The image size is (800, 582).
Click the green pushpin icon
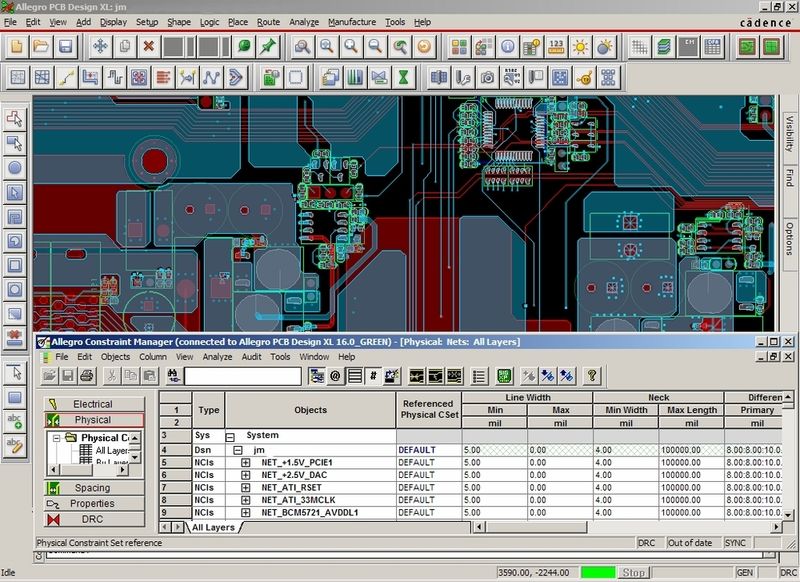click(268, 47)
